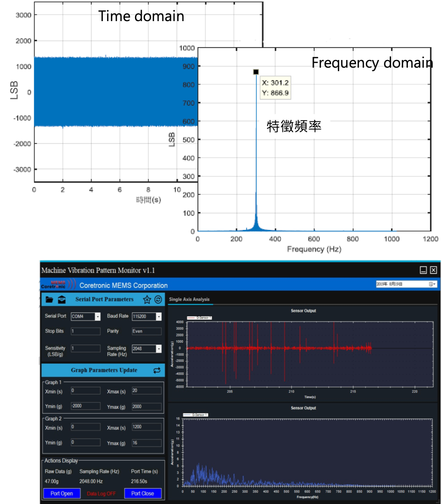
Task: Click the star icon in Serial Port Parameters
Action: (x=147, y=300)
